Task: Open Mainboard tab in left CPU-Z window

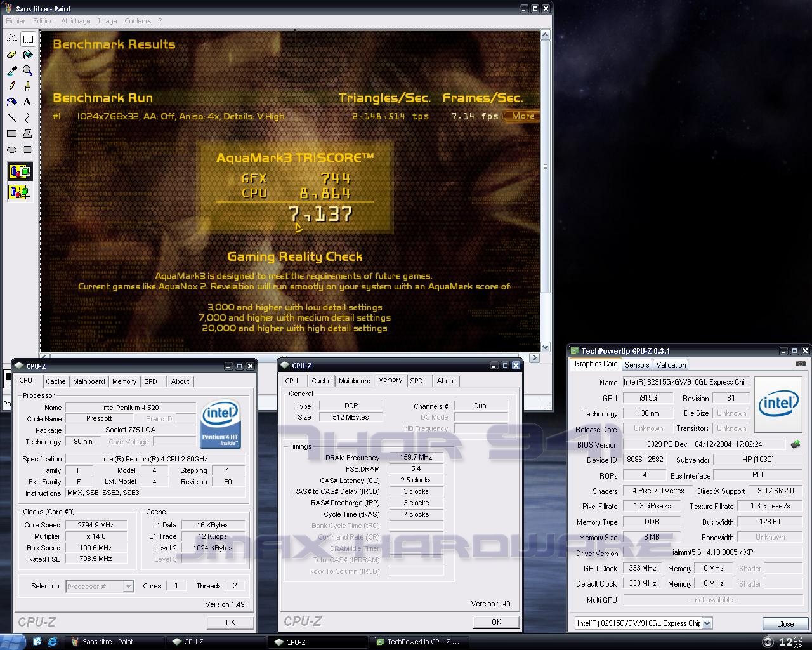Action: click(89, 381)
